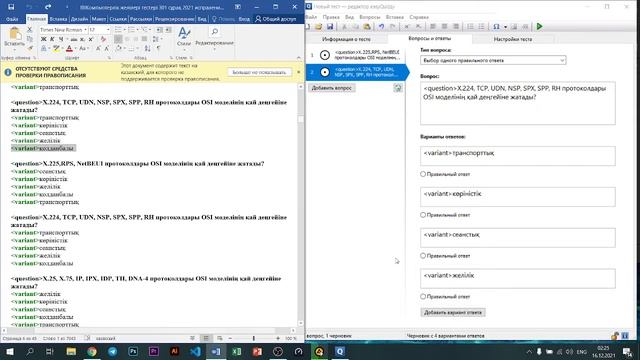
Task: Open Информация о тесте tab
Action: click(x=346, y=39)
